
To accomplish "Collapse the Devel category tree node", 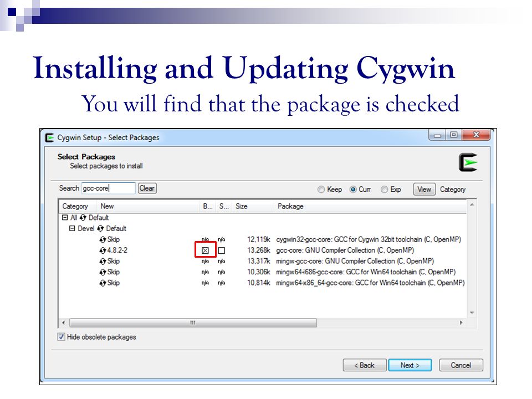I will coord(72,228).
